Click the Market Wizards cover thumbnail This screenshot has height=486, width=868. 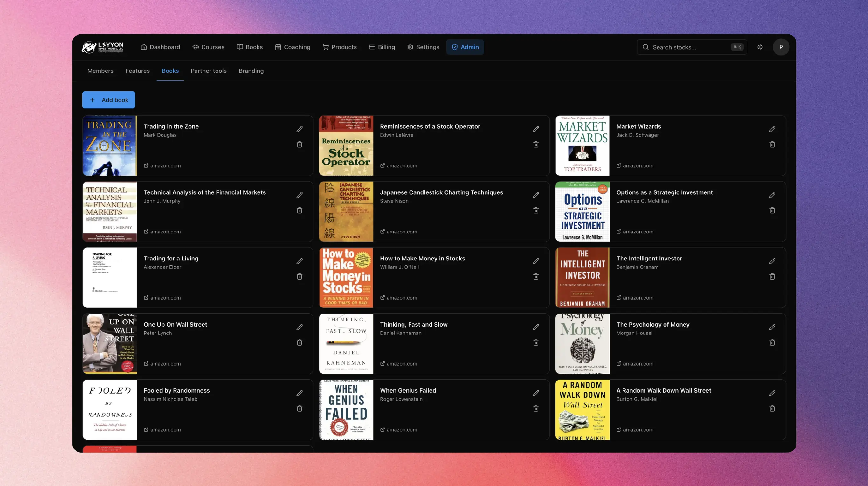(582, 146)
